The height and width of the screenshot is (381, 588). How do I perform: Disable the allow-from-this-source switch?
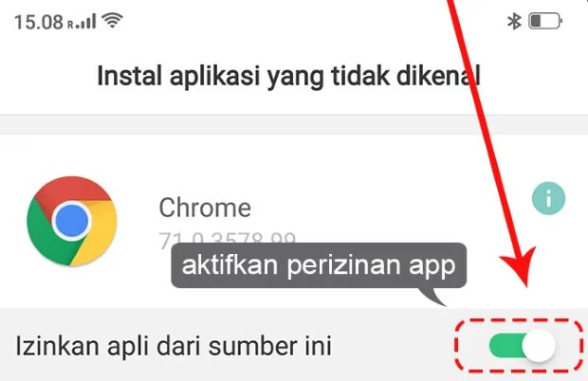[522, 345]
